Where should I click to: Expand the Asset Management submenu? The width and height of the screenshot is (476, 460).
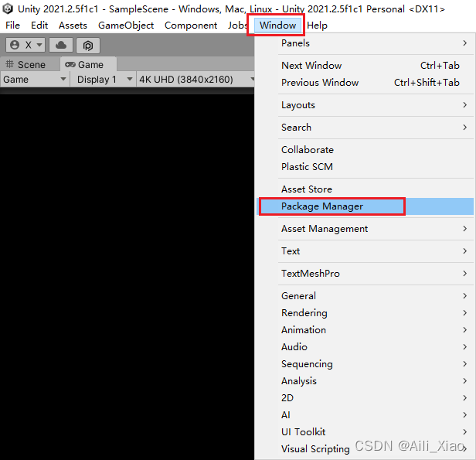[x=365, y=229]
